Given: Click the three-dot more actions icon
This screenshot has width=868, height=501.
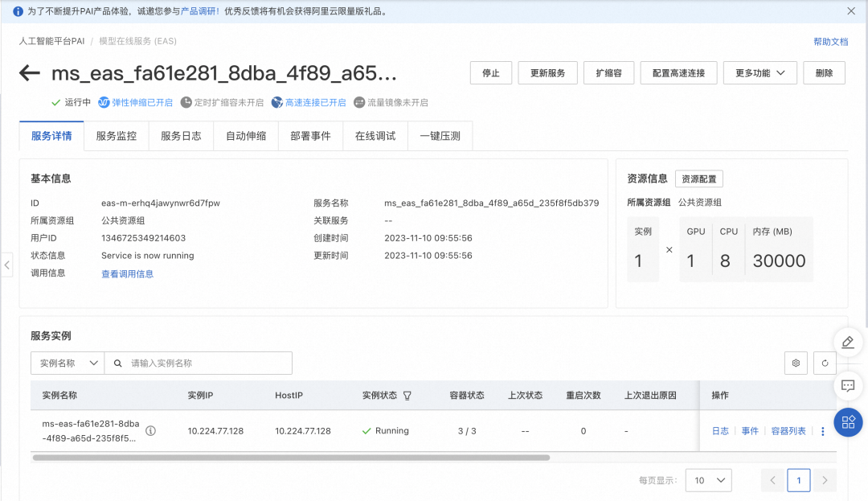Looking at the screenshot, I should (822, 430).
